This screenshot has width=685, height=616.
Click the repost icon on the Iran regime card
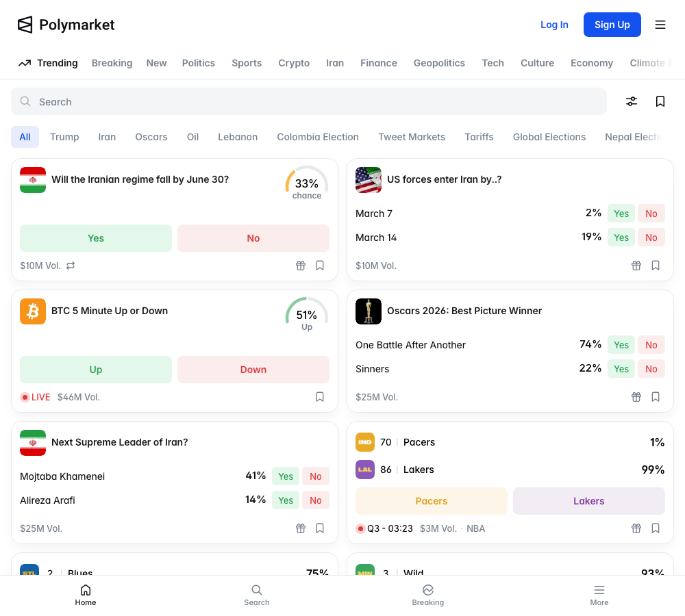(x=71, y=266)
